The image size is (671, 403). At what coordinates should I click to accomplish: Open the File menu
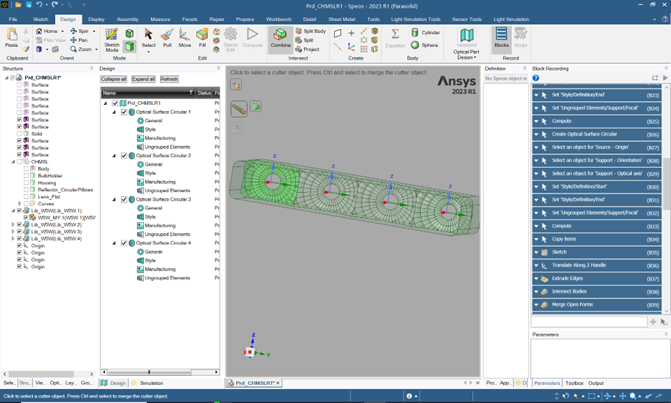(13, 19)
